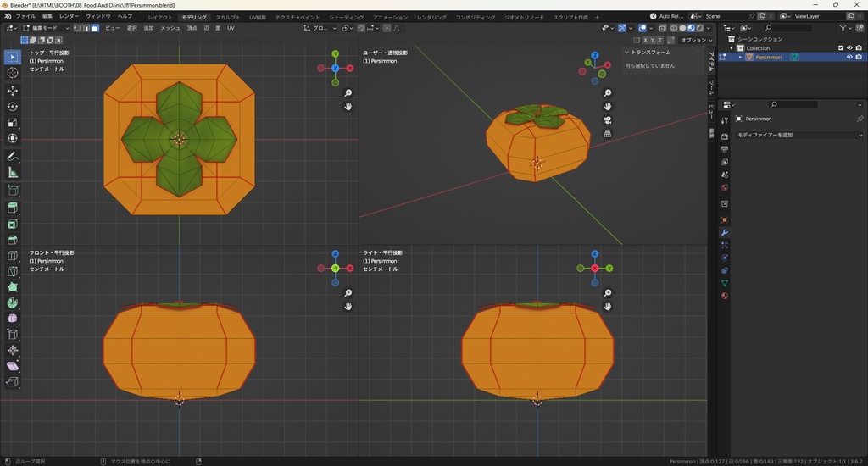Expand the Persimmon object in outliner

740,58
